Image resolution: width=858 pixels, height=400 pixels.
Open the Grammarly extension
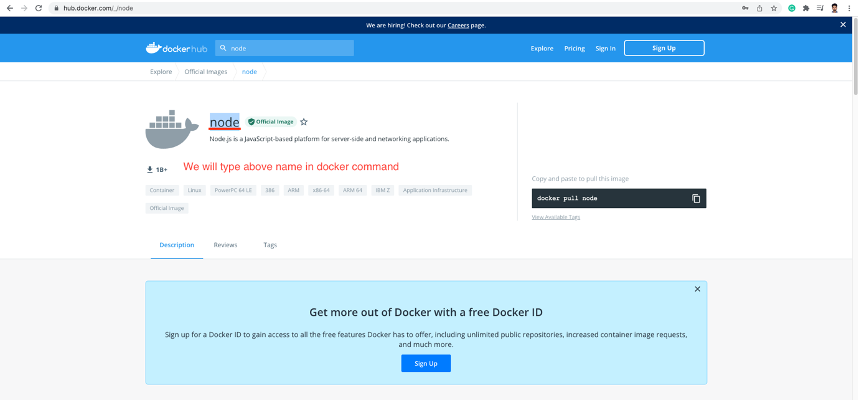tap(791, 8)
